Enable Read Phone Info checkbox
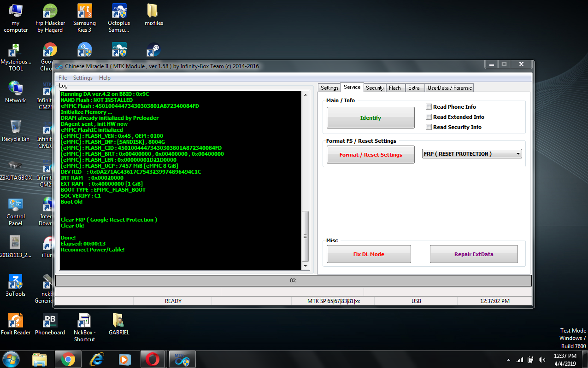 pyautogui.click(x=429, y=107)
